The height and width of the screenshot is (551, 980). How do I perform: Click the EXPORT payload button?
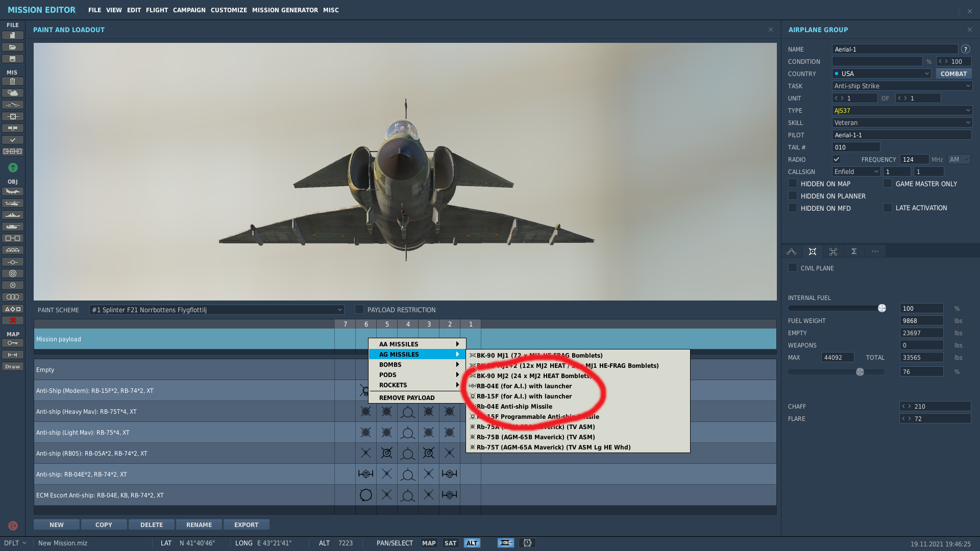tap(247, 524)
